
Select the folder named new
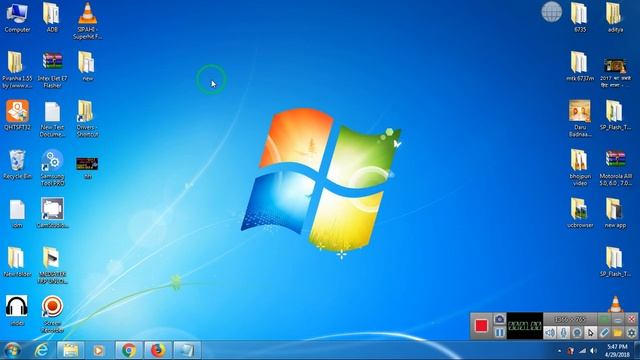click(87, 66)
